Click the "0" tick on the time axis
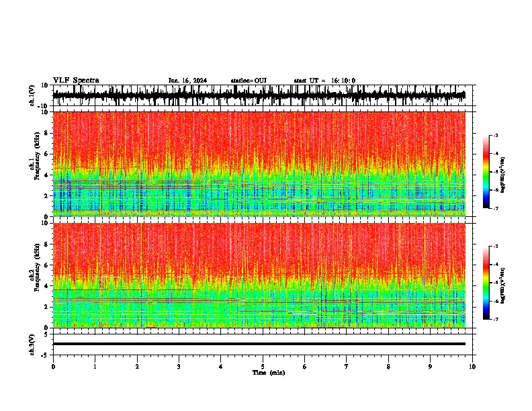Viewport: 532px width, 411px height. coord(53,367)
